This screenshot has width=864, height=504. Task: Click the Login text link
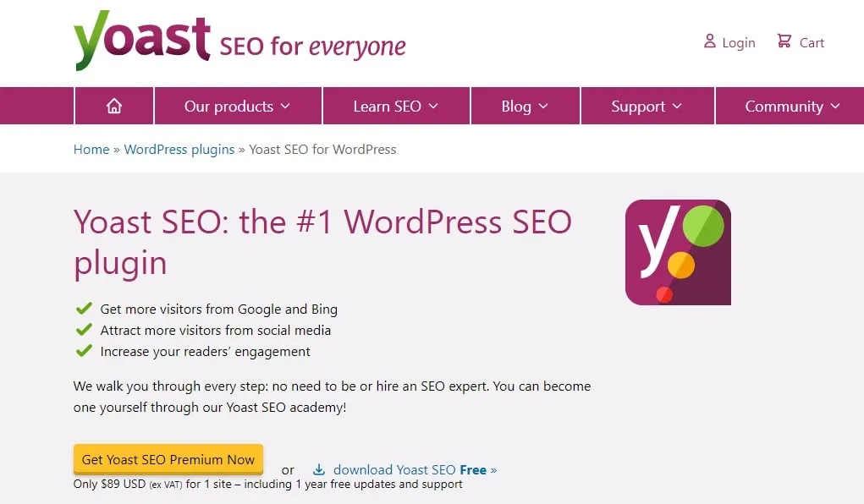point(739,42)
